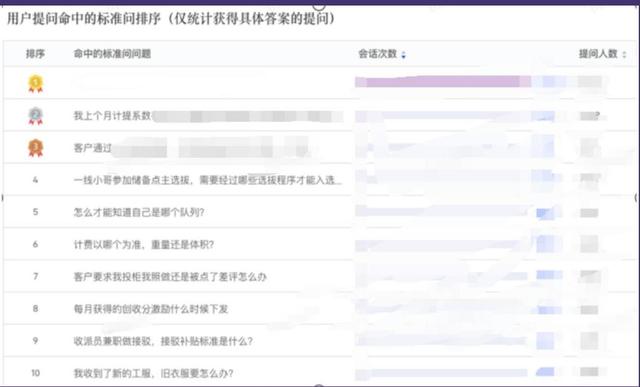Open question 一线小哥参加储备点主选拔
This screenshot has width=640, height=387.
tap(208, 180)
